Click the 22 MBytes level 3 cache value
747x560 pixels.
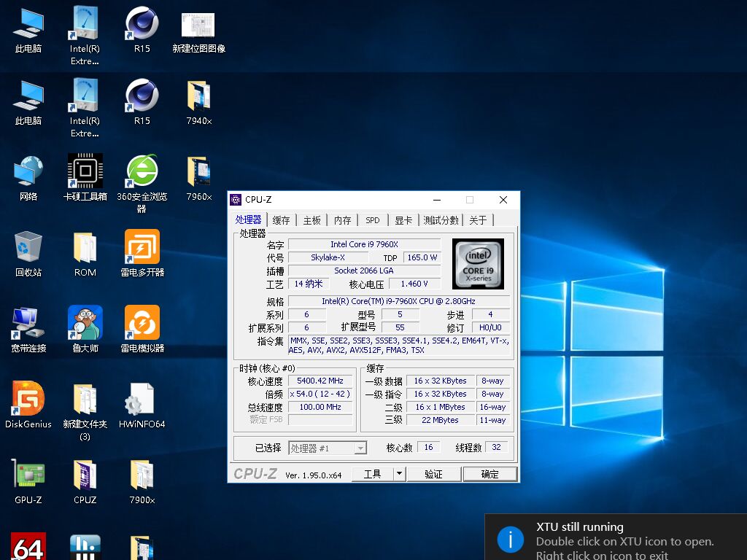440,420
